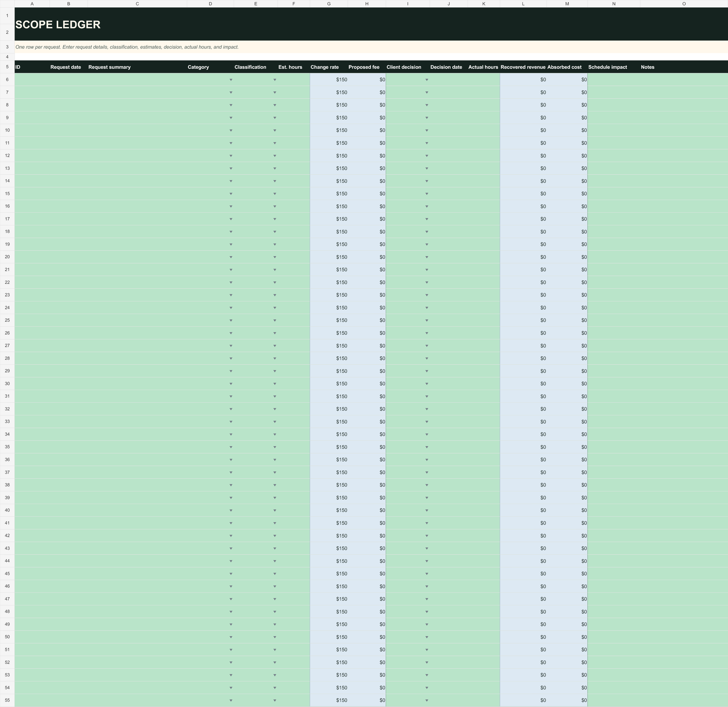Select the $0 absorbed cost in row 11
728x707 pixels.
567,143
